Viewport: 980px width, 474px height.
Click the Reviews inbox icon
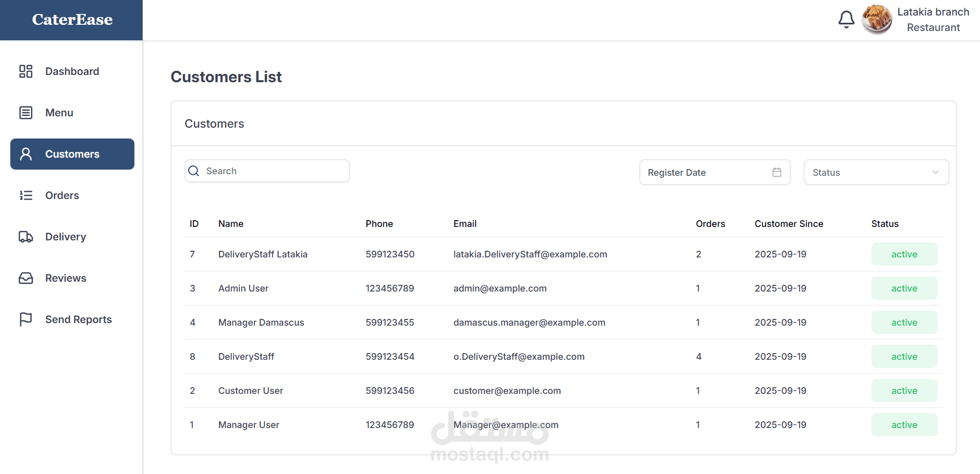[26, 278]
